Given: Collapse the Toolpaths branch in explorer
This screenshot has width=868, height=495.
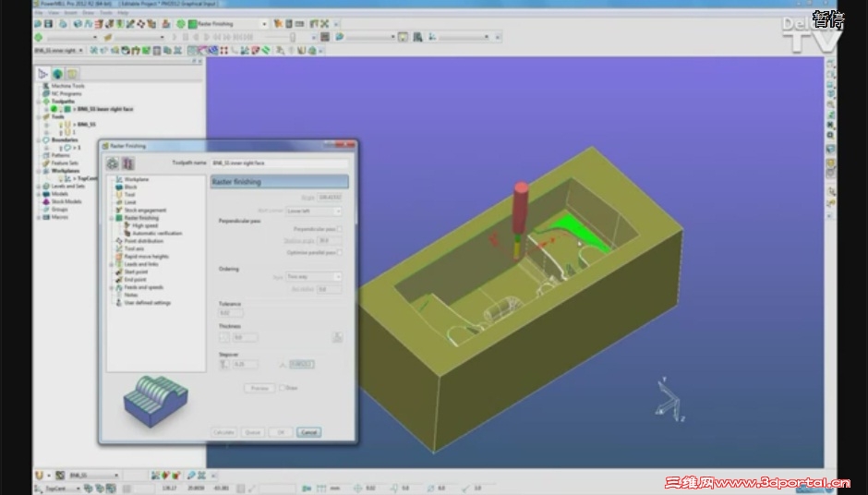Looking at the screenshot, I should click(x=39, y=102).
